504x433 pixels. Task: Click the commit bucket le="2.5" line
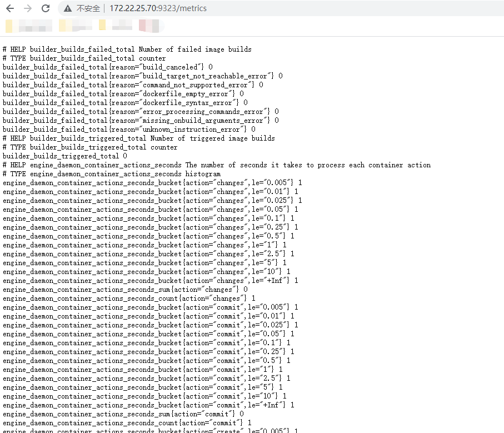click(147, 379)
